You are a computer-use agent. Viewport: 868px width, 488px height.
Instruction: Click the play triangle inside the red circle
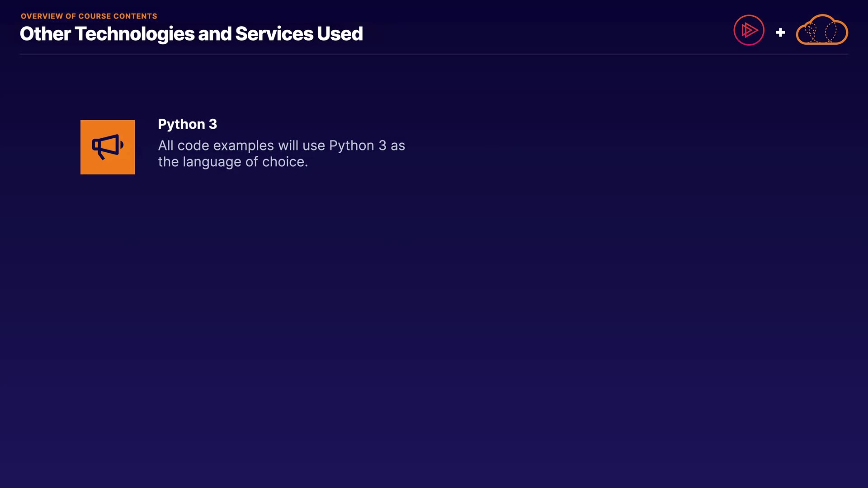(750, 30)
